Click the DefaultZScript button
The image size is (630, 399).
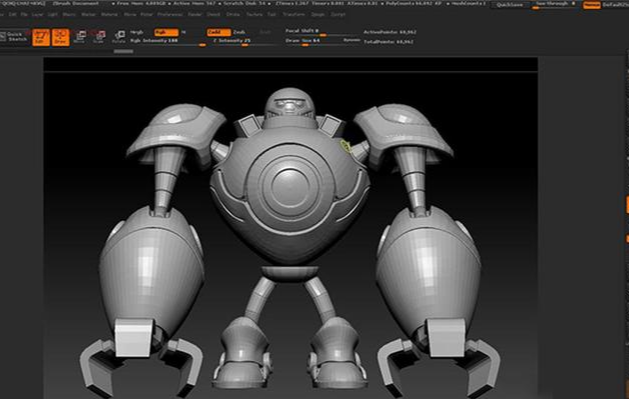coord(615,5)
